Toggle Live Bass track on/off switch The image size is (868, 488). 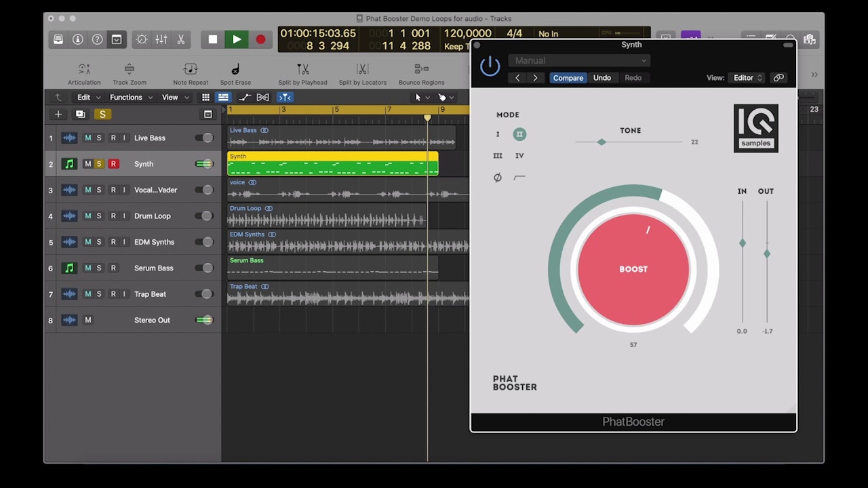(204, 138)
